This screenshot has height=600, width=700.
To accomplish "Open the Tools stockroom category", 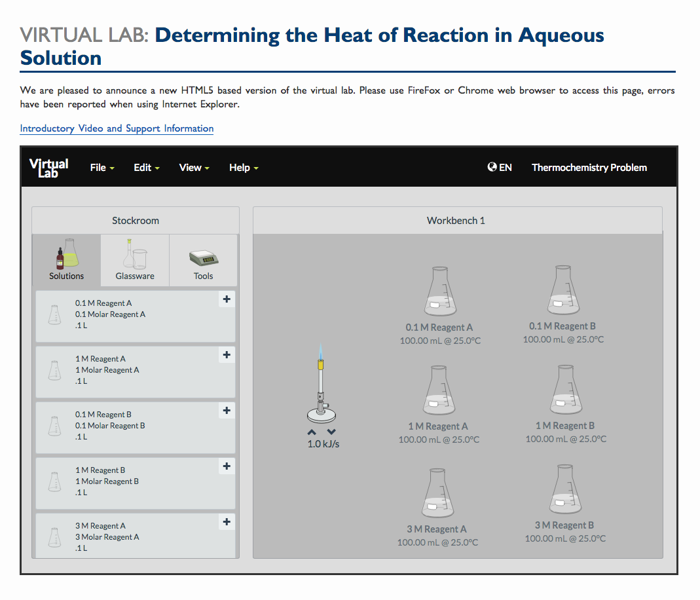I will [x=203, y=260].
